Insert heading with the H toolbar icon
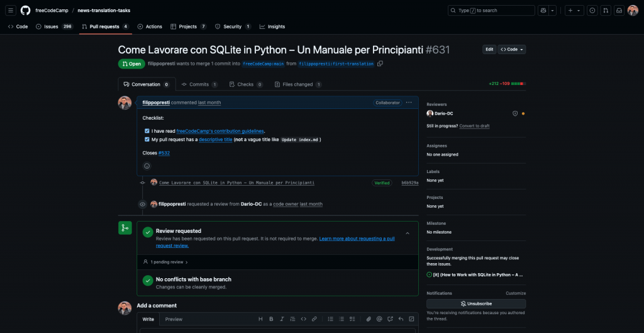The height and width of the screenshot is (333, 644). [260, 319]
